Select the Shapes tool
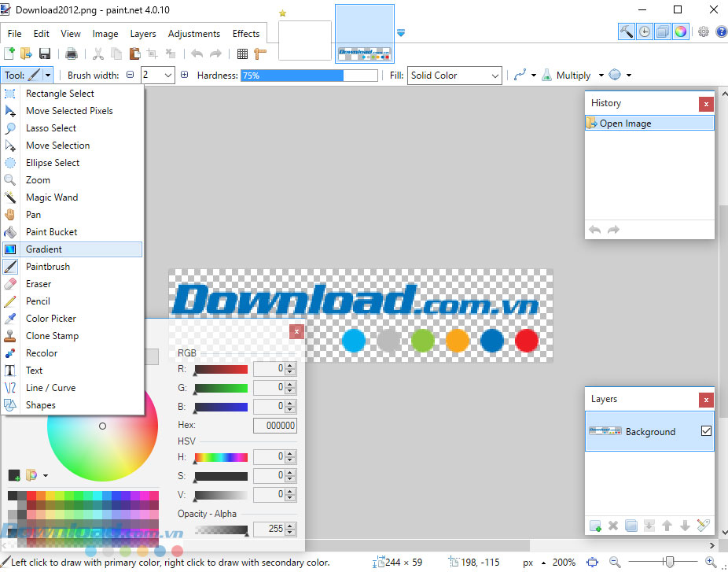Image resolution: width=728 pixels, height=572 pixels. [x=72, y=404]
